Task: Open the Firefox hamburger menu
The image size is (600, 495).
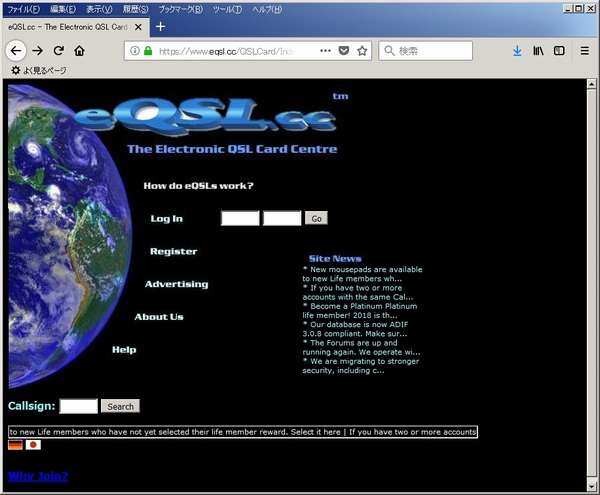Action: coord(585,50)
